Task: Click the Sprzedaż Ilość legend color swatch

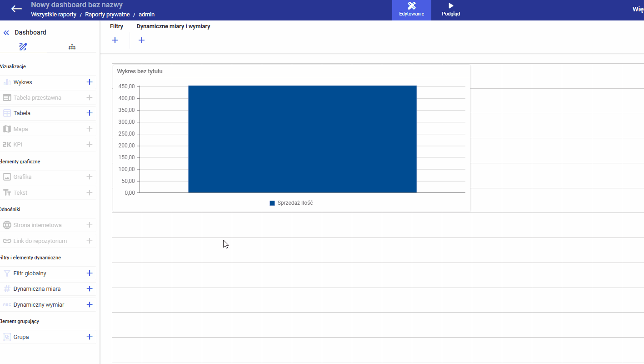Action: point(272,203)
